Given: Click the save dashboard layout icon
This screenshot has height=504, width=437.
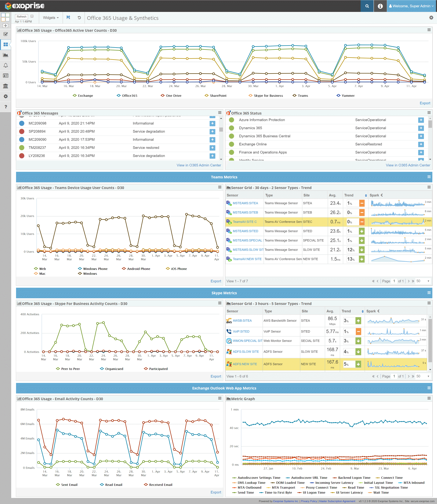Looking at the screenshot, I should point(68,18).
